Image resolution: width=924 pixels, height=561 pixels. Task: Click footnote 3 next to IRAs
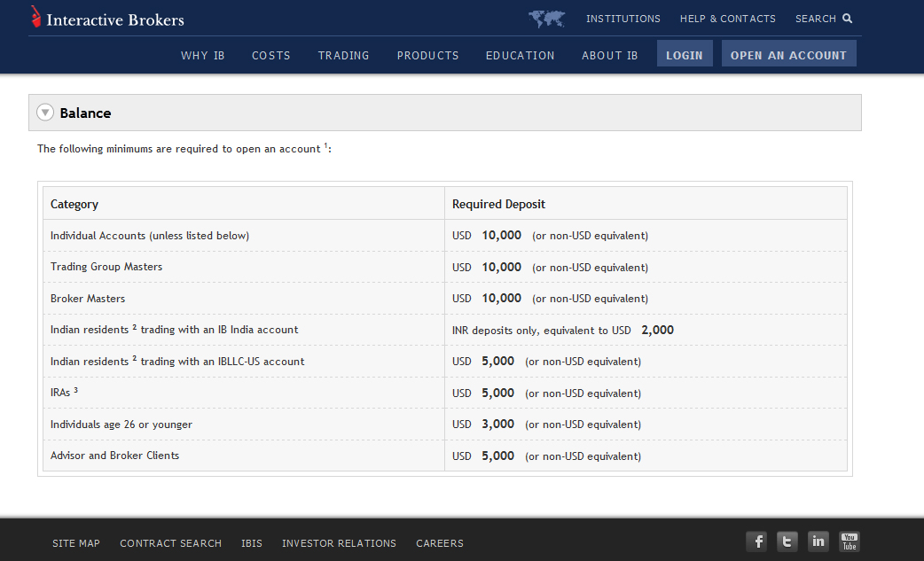tap(75, 390)
